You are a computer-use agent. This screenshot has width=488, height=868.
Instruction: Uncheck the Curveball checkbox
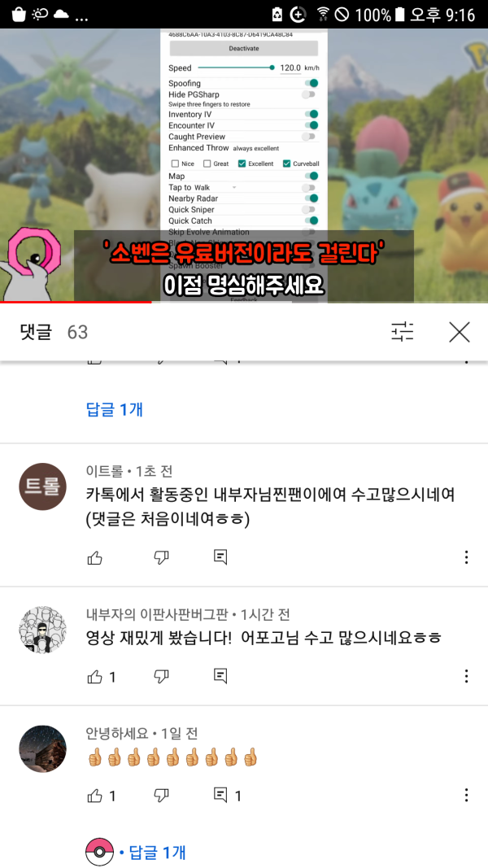pyautogui.click(x=286, y=164)
